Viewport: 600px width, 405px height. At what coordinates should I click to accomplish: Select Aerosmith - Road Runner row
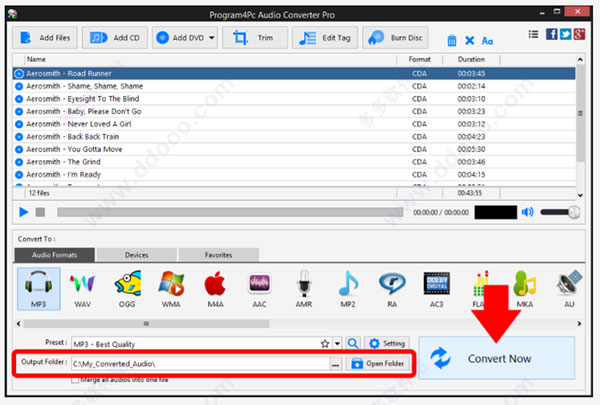tap(294, 73)
